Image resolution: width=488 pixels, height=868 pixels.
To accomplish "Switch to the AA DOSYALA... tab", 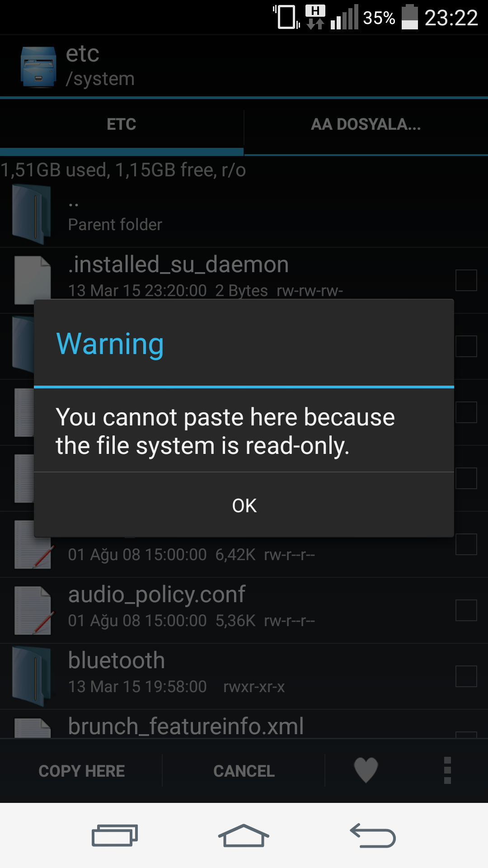I will pyautogui.click(x=366, y=124).
